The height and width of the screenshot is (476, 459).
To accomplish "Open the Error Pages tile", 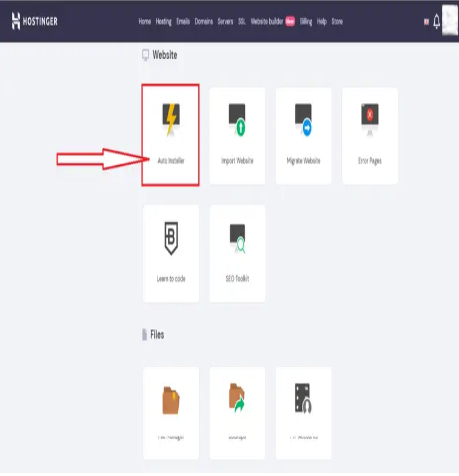I will pyautogui.click(x=370, y=135).
